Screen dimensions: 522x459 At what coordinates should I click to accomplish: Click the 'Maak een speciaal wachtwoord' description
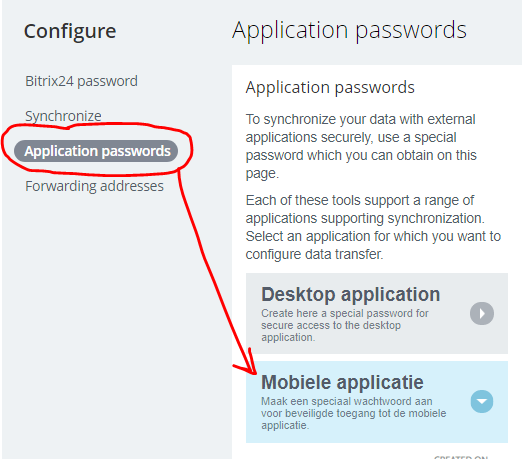(353, 413)
